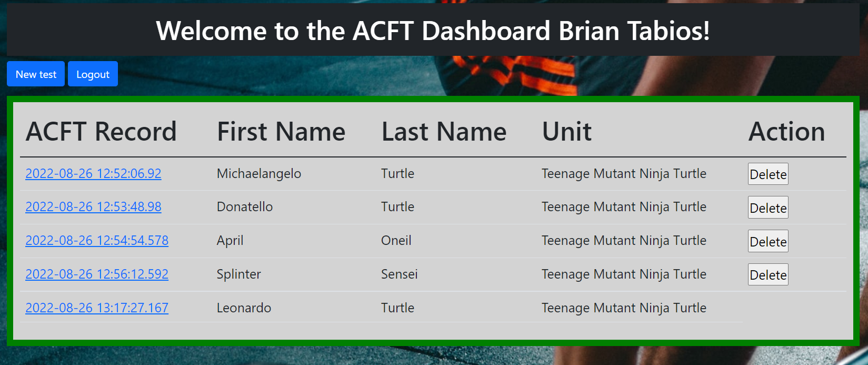Delete Donatello Turtle's ACFT record
868x365 pixels.
(767, 207)
